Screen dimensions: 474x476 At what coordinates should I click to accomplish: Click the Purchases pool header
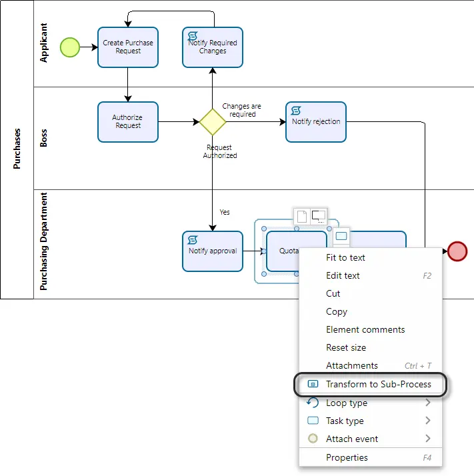(17, 149)
